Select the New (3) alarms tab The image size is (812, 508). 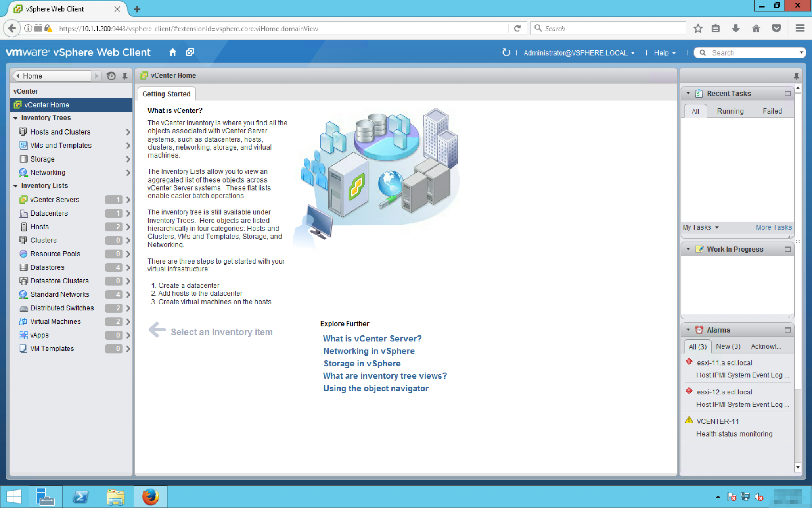(728, 346)
